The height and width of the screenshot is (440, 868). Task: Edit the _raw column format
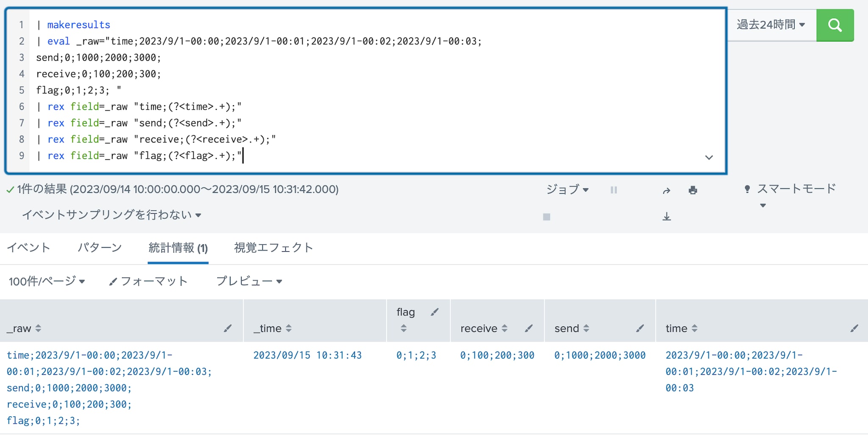click(228, 328)
